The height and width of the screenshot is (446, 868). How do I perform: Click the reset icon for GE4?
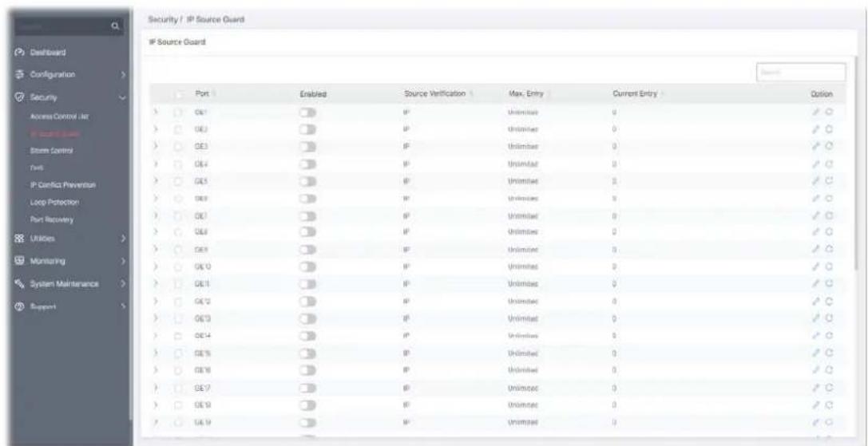tap(829, 164)
